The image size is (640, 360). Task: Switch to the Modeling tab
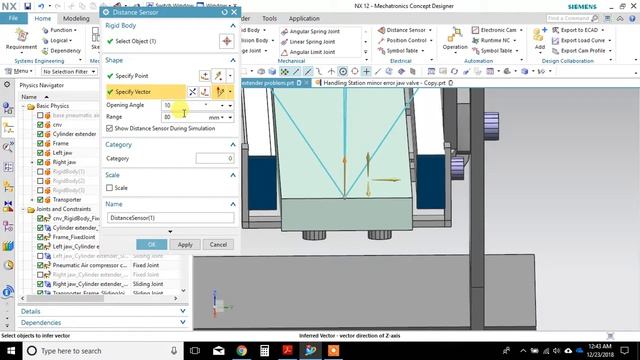76,18
